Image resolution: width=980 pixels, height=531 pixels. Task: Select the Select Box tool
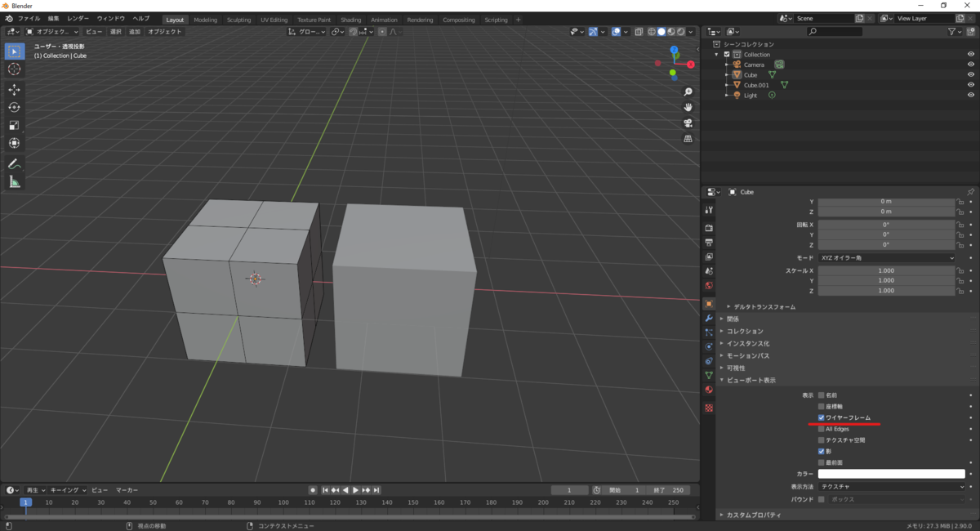point(15,51)
